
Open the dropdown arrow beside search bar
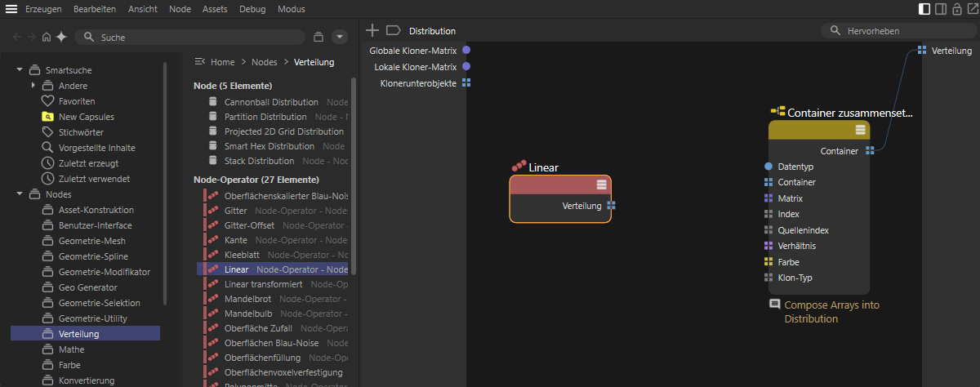click(341, 37)
